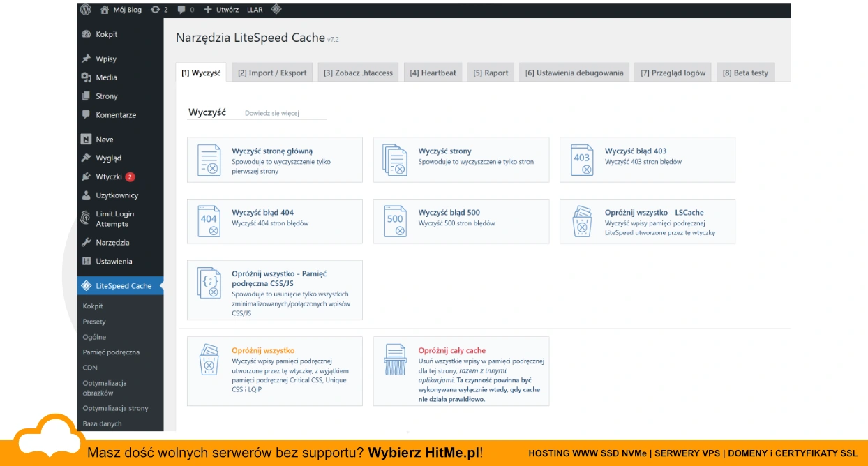Click the Strony pages icon in sidebar
Screen dimensions: 868x466
tap(87, 96)
